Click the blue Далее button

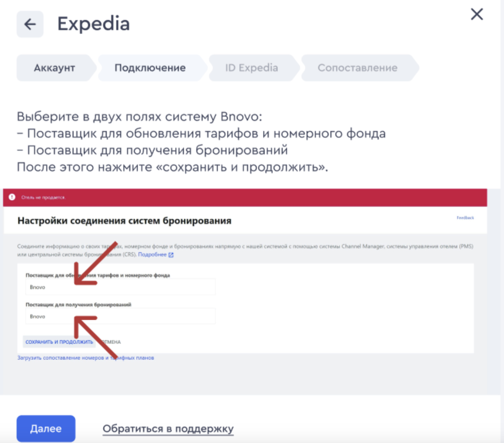click(x=46, y=429)
